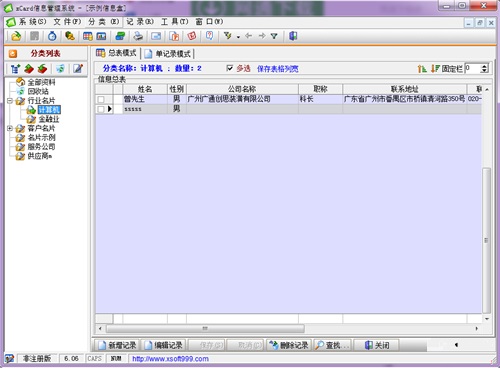Click the sort ascending icon

pos(422,69)
